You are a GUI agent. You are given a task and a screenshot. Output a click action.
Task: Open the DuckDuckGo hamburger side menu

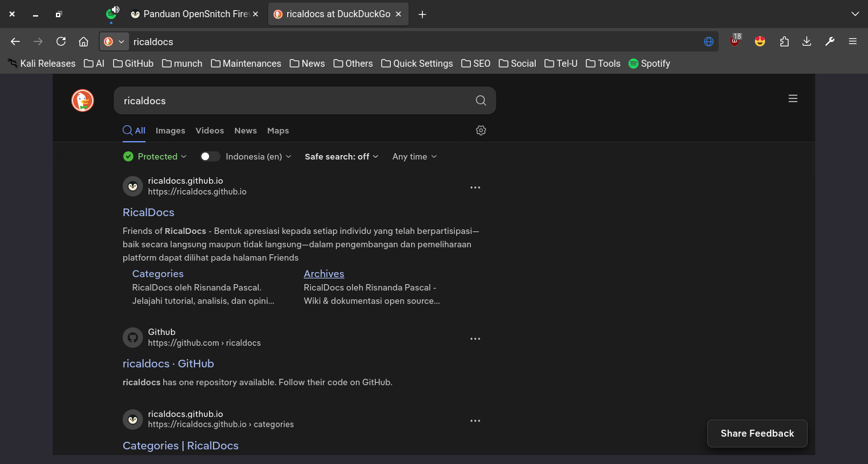[793, 99]
